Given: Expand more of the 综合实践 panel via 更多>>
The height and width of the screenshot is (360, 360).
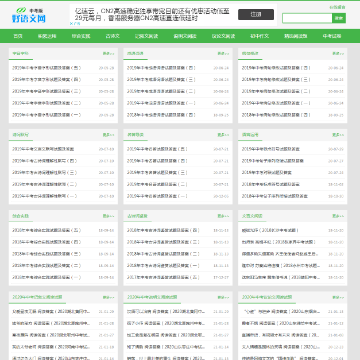Looking at the screenshot, I should (x=109, y=216).
